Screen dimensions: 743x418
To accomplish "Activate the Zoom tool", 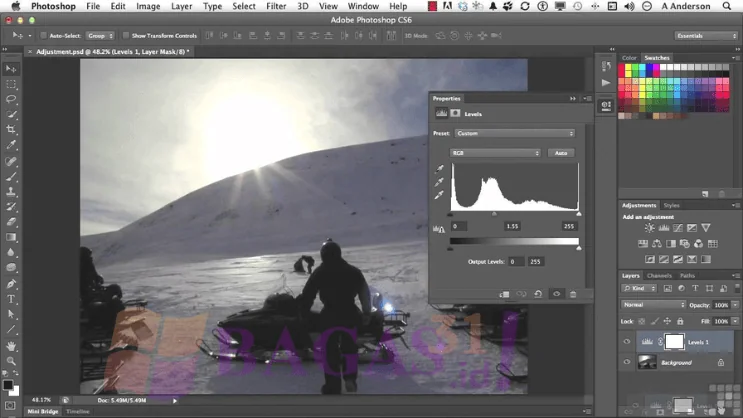I will tap(12, 361).
